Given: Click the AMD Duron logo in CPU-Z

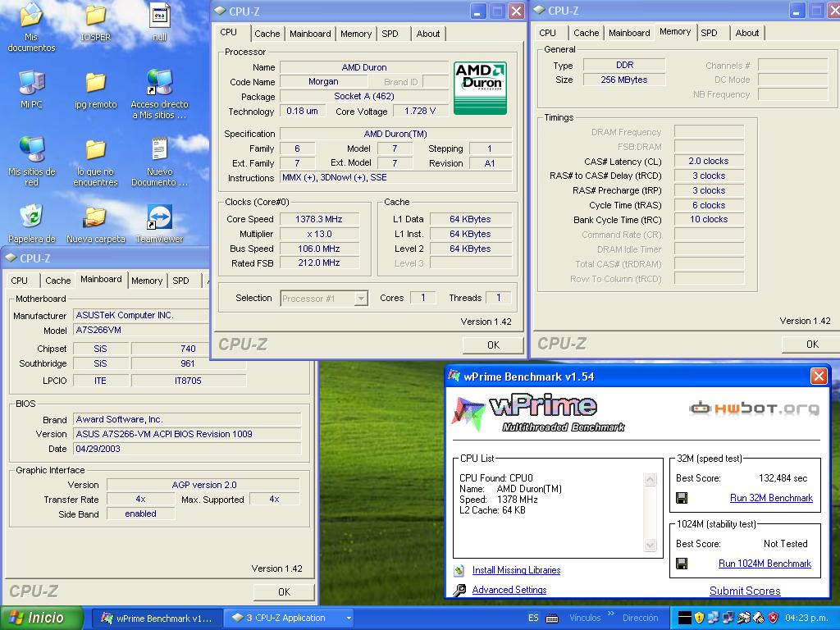Looking at the screenshot, I should [480, 88].
